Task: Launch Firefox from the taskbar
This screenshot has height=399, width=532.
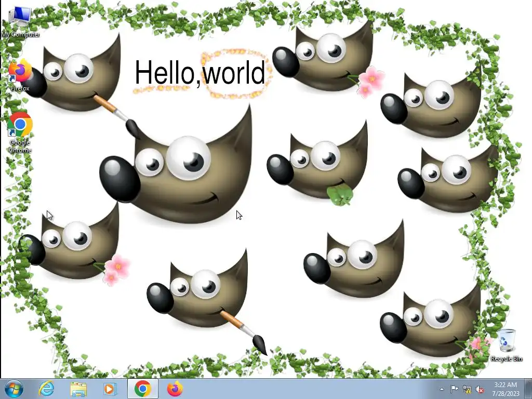Action: point(175,389)
